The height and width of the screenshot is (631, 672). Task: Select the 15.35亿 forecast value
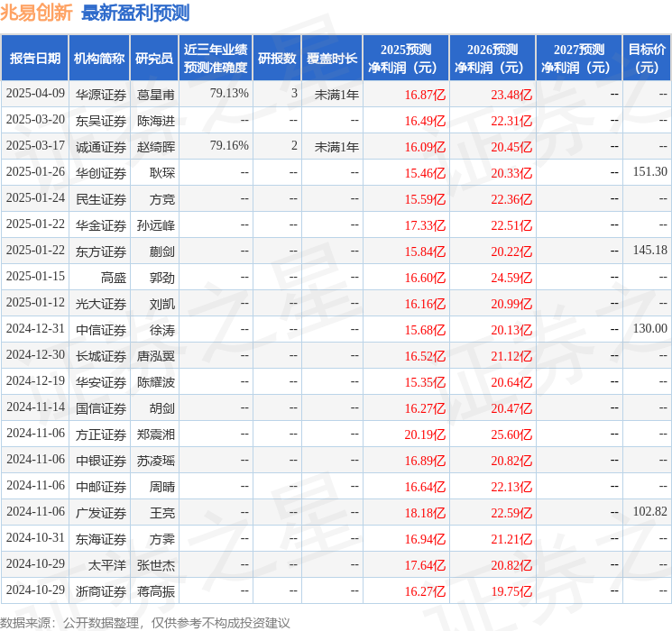coord(425,382)
